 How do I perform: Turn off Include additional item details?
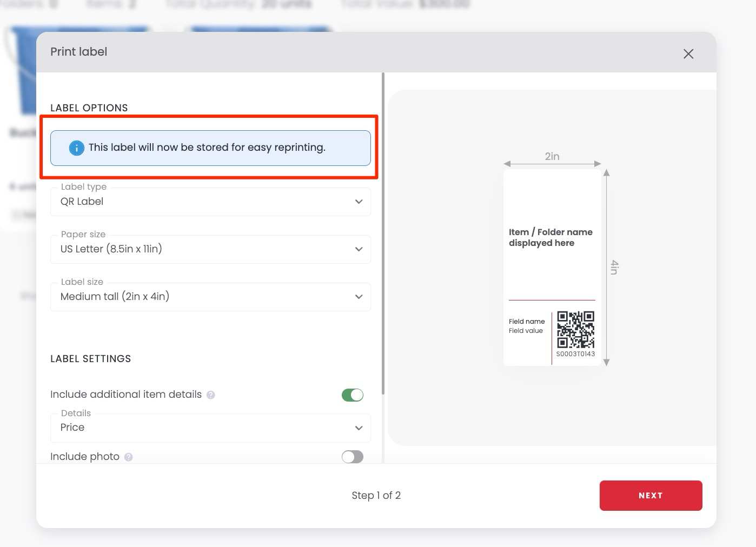(353, 395)
